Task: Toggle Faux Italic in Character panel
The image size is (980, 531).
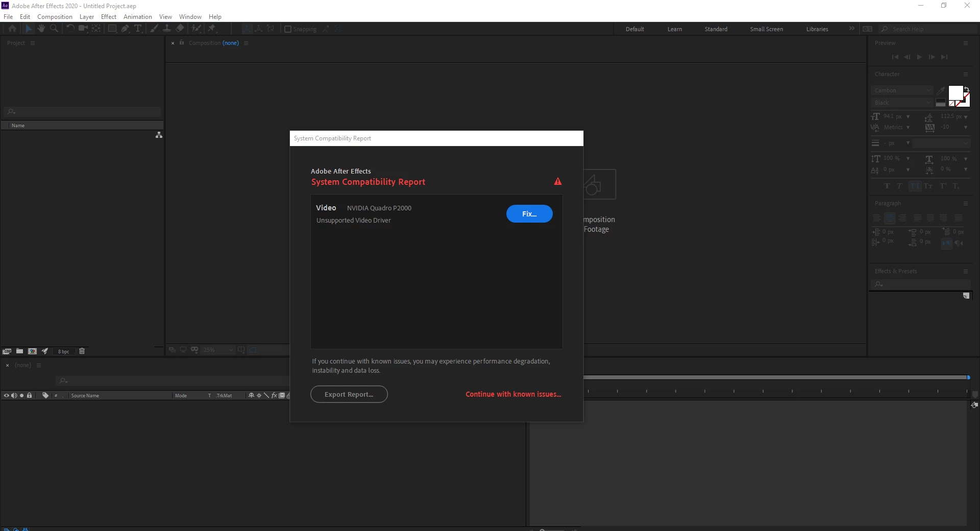Action: (899, 186)
